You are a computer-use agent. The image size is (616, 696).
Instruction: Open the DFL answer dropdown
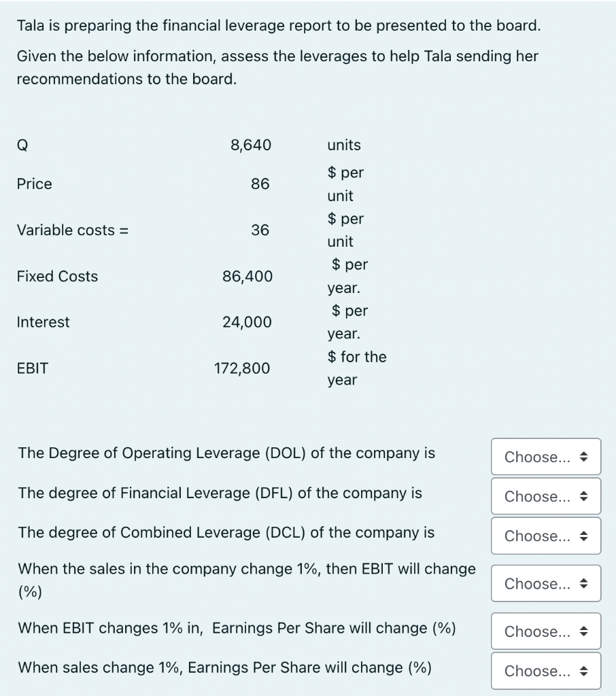(544, 496)
